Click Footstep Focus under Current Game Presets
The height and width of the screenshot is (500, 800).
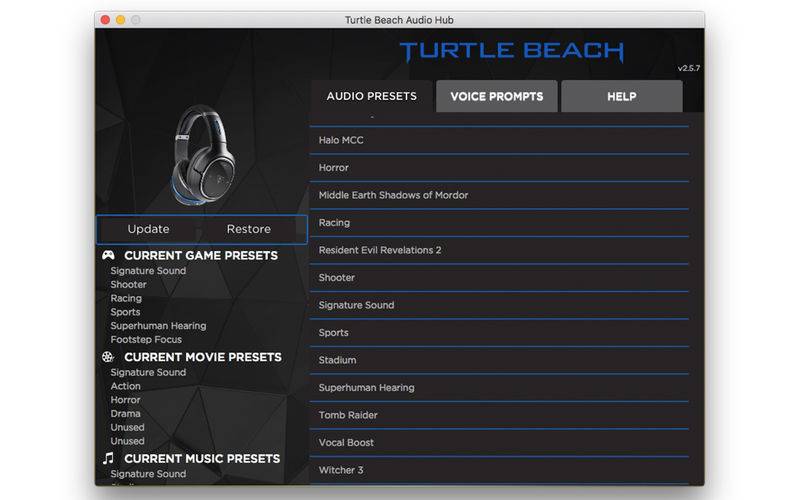(146, 340)
